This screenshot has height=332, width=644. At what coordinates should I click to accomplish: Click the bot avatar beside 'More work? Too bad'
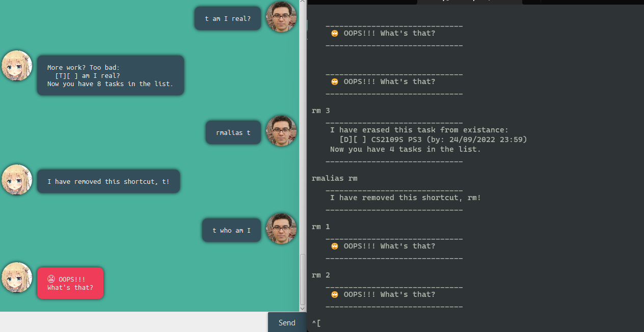17,66
